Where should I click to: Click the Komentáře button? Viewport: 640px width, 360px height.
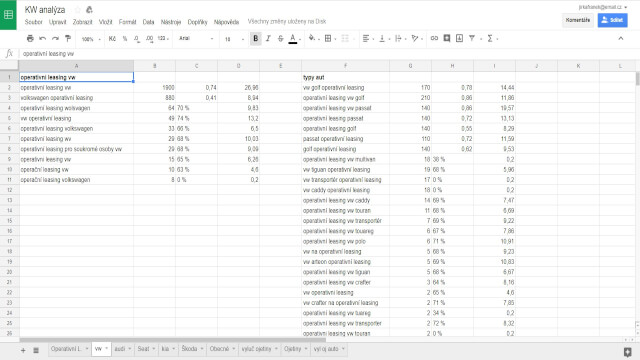coord(578,20)
